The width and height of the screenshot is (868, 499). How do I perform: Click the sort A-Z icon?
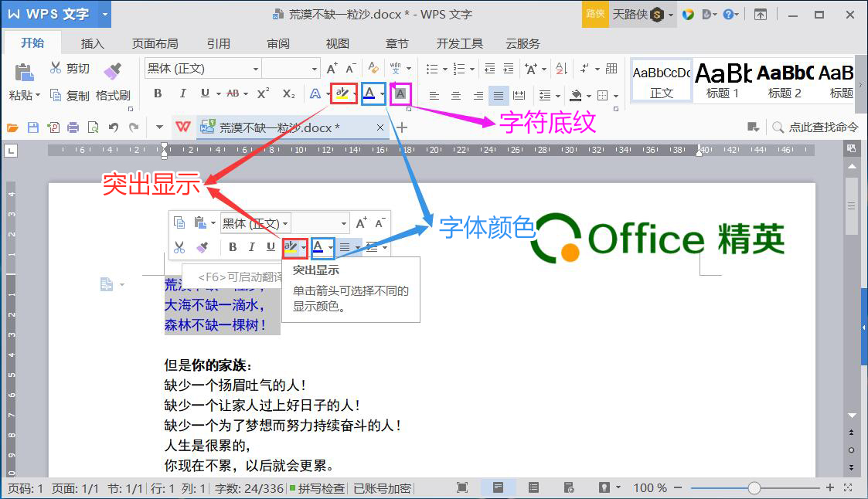(561, 69)
